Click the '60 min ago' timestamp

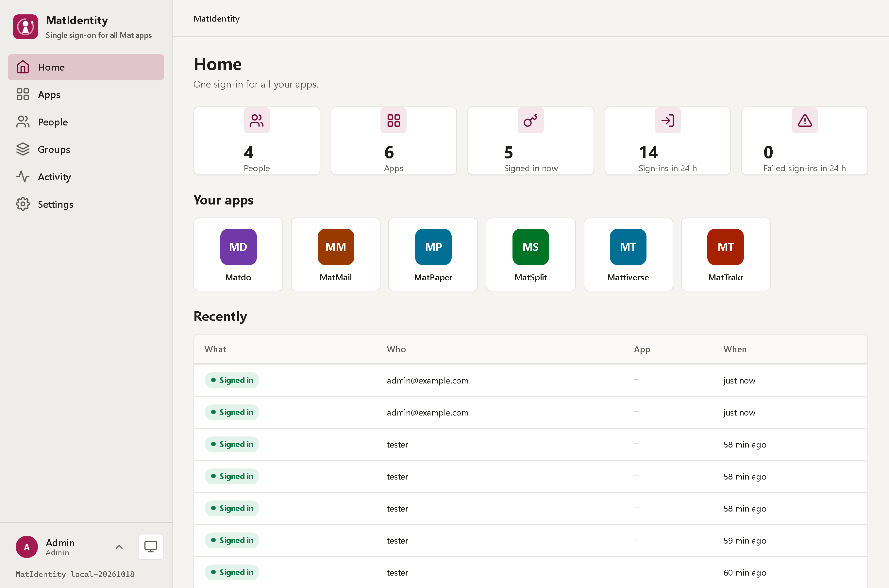click(x=745, y=572)
